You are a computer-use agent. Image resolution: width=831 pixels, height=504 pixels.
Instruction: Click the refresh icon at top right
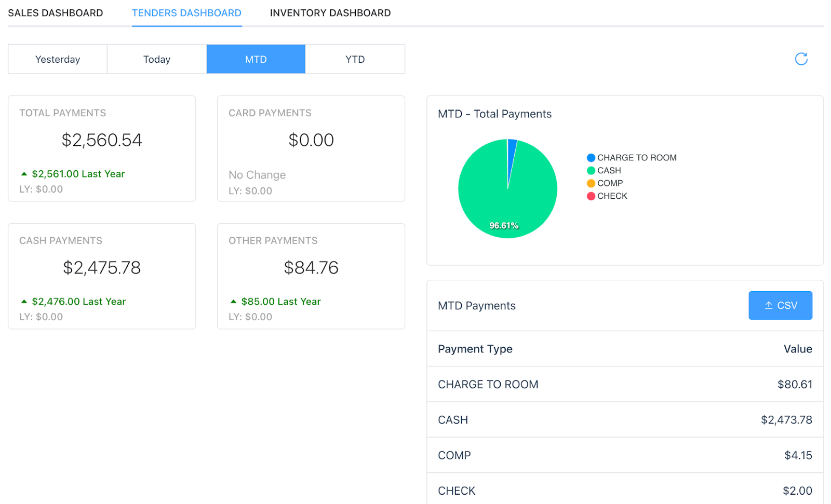coord(801,59)
